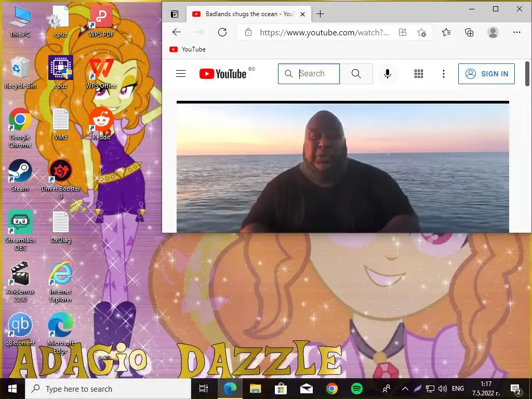The height and width of the screenshot is (399, 532).
Task: Launch qBittorrent from desktop
Action: [20, 329]
